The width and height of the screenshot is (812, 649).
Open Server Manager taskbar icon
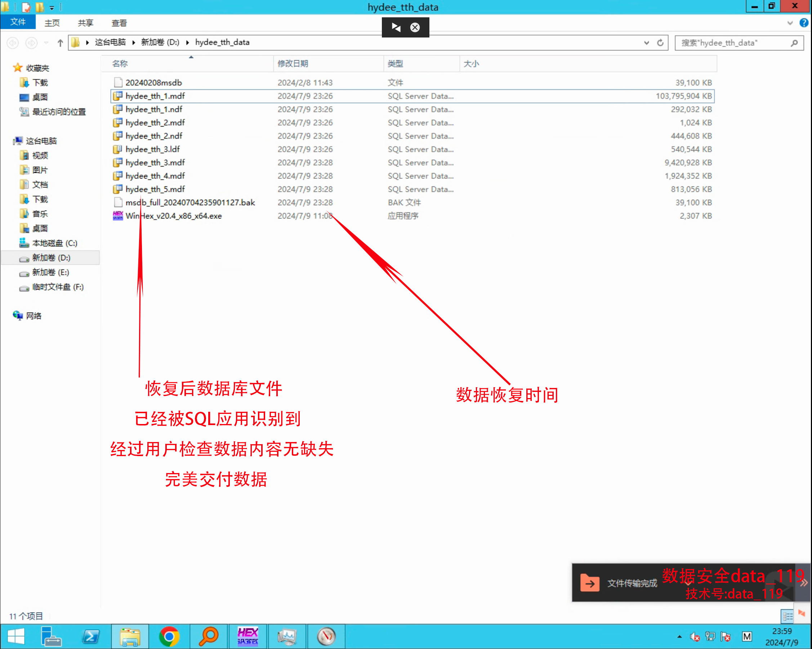[51, 637]
